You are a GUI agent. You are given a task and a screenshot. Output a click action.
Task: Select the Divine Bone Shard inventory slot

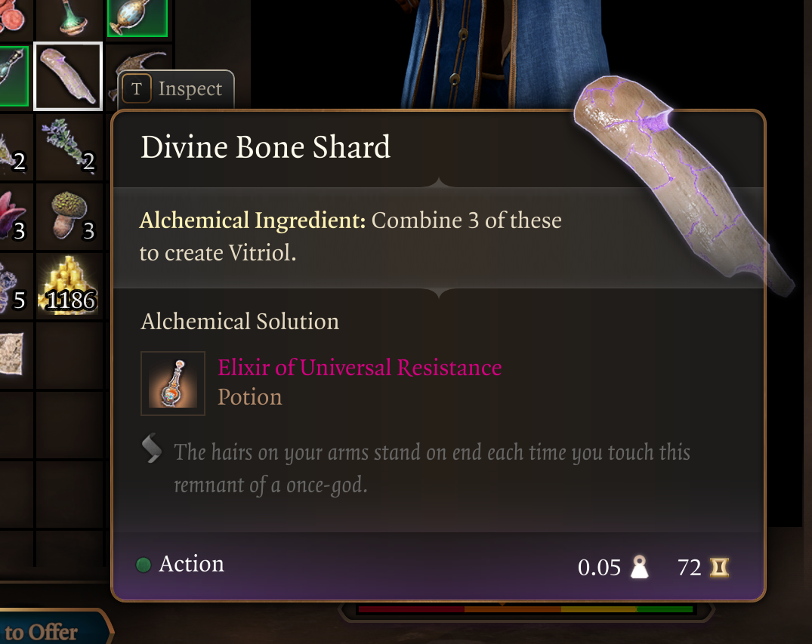coord(68,76)
